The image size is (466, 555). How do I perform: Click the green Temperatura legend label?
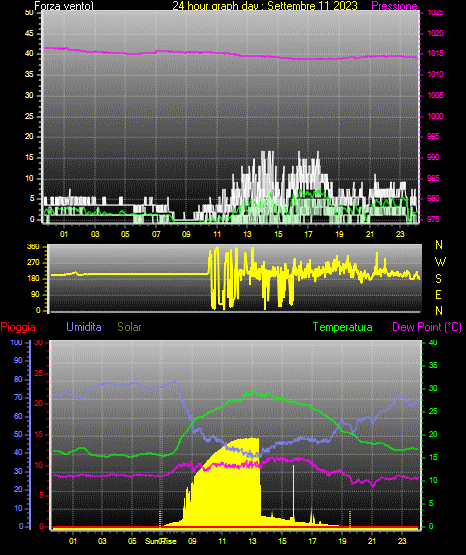(343, 327)
